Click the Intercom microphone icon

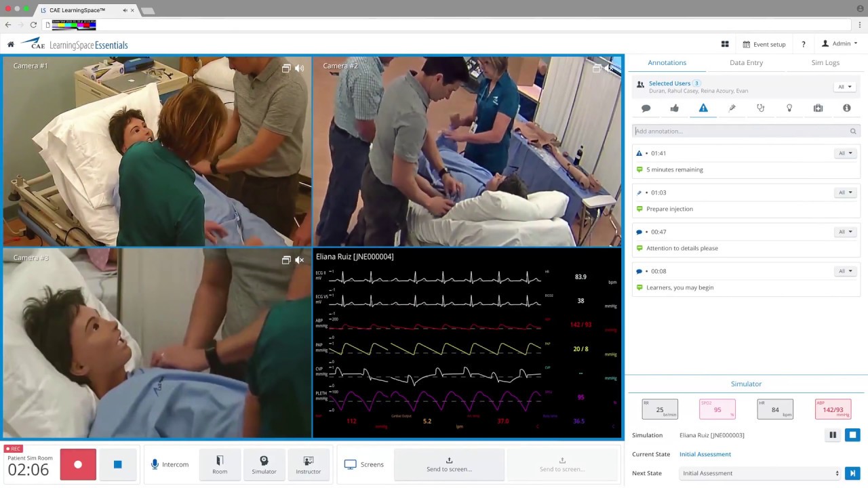tap(155, 464)
